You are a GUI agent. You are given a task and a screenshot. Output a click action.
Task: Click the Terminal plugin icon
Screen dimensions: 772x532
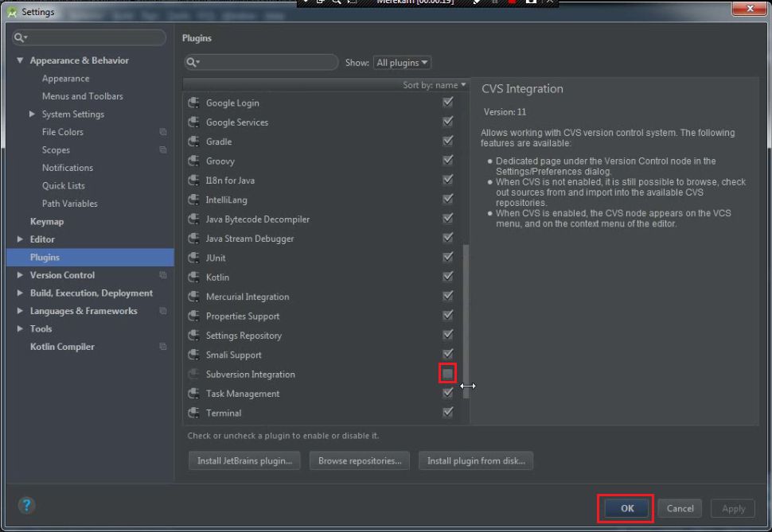[x=194, y=413]
